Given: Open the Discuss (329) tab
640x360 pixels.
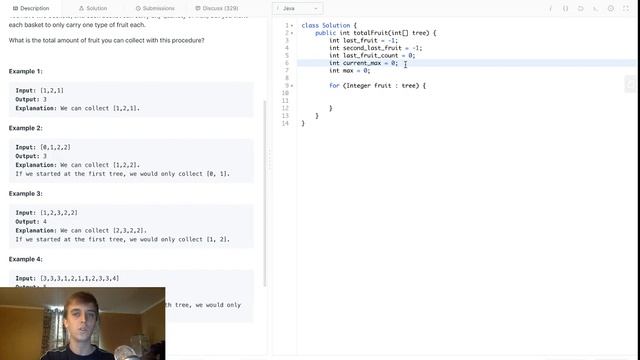Looking at the screenshot, I should (x=217, y=8).
